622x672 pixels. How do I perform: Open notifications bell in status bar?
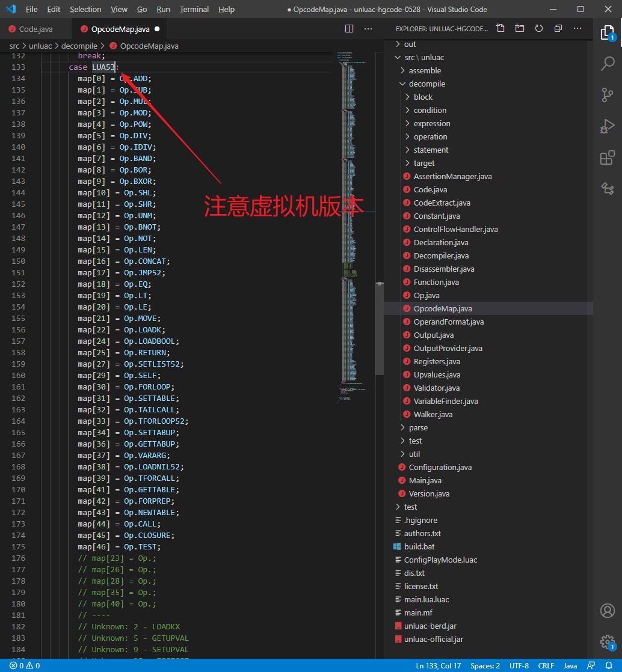[x=609, y=665]
